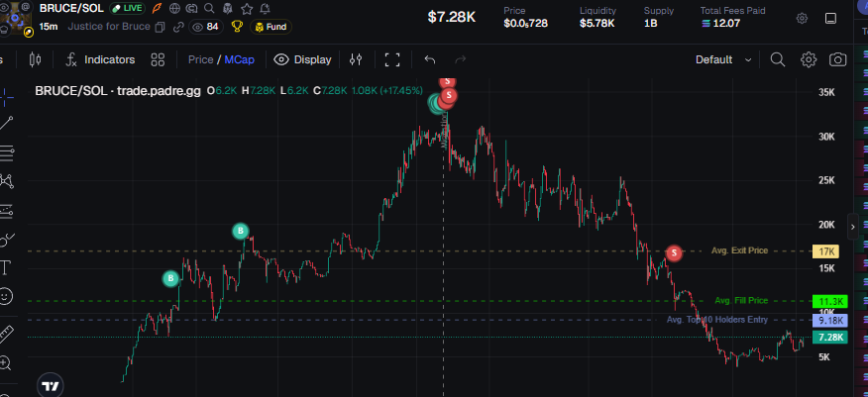The image size is (868, 397).
Task: Open the Fibonacci retracement tool
Action: coord(7,152)
